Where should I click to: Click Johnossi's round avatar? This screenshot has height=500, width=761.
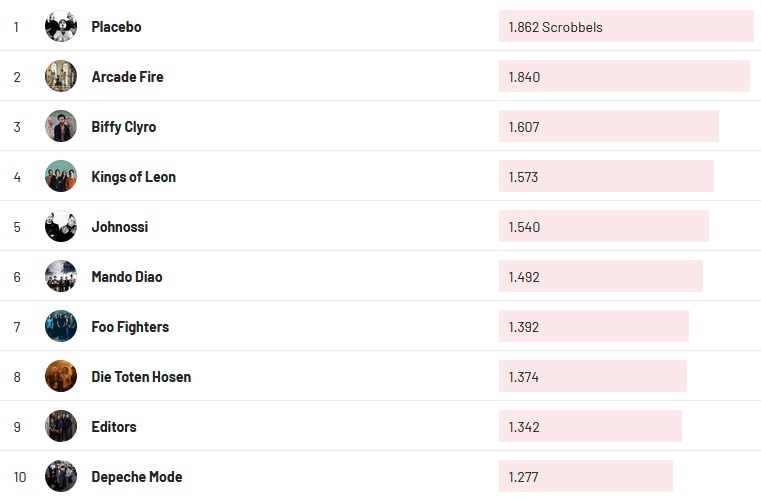(61, 227)
